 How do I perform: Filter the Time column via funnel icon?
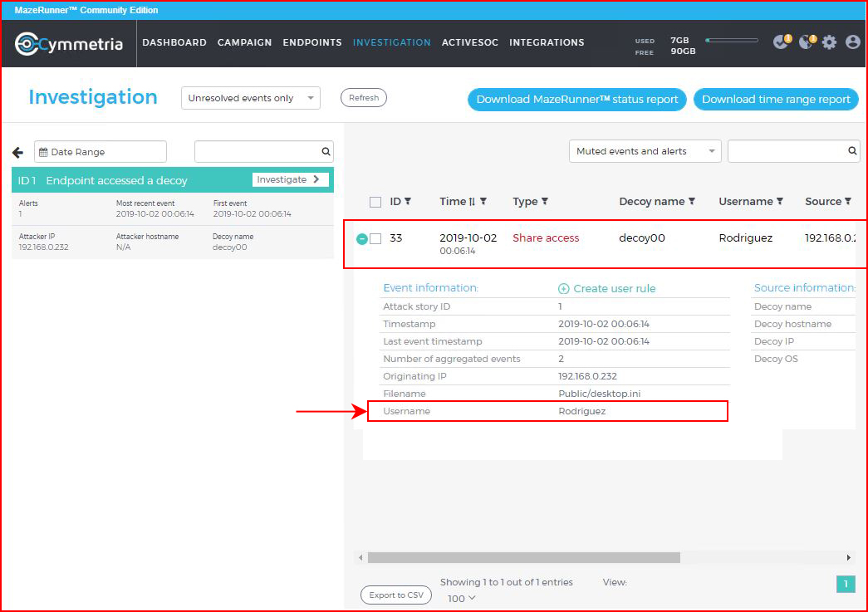[x=483, y=202]
